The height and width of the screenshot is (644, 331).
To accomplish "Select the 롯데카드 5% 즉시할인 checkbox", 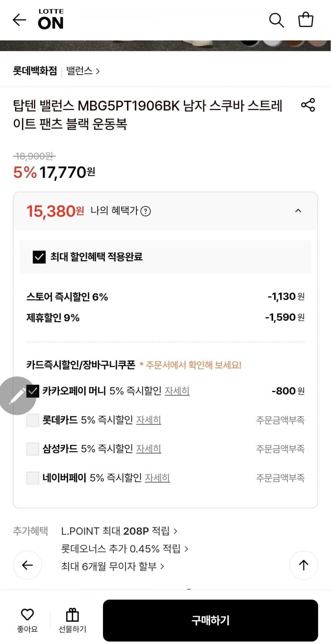I will click(33, 420).
